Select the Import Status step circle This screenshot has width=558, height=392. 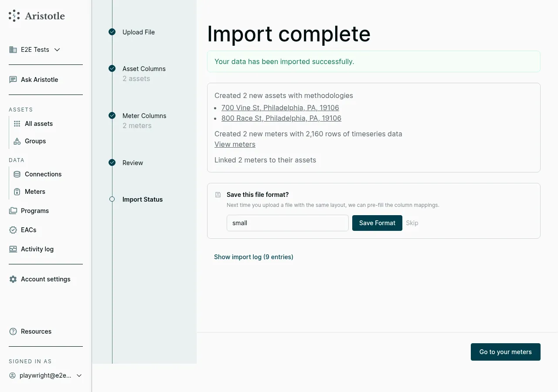point(112,199)
